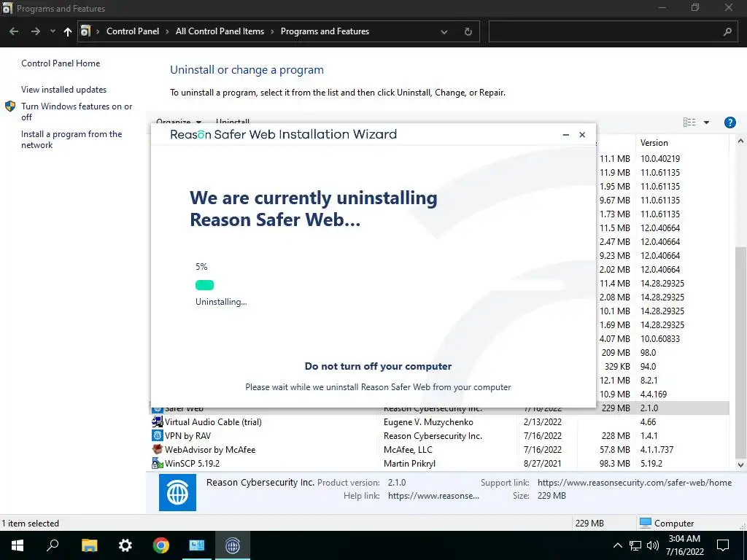The image size is (747, 560).
Task: Click the search magnifier icon
Action: [x=727, y=32]
